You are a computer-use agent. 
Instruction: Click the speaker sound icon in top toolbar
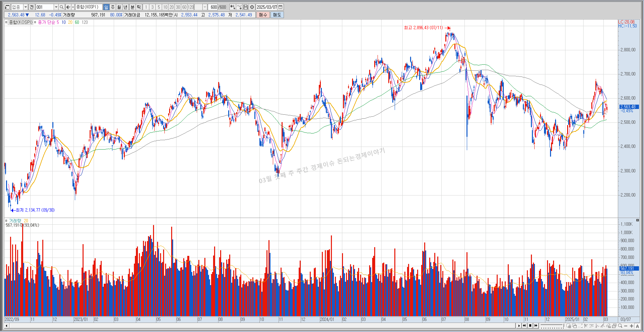[68, 7]
